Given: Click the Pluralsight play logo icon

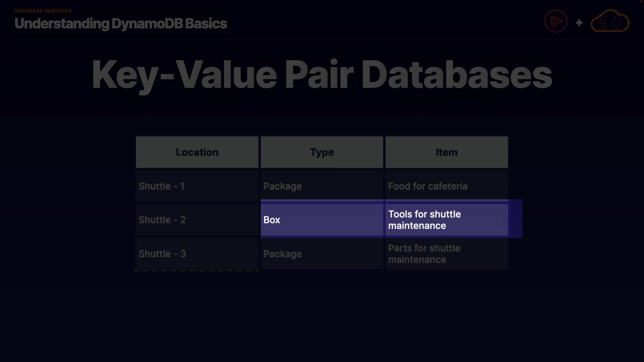Looking at the screenshot, I should (556, 21).
